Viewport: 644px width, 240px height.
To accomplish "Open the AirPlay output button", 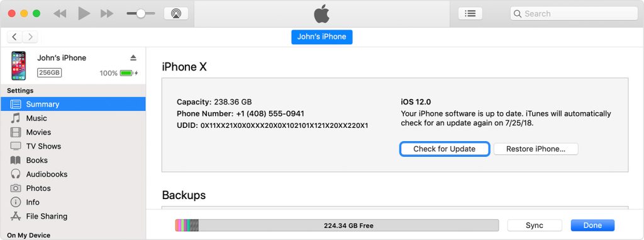I will coord(176,14).
